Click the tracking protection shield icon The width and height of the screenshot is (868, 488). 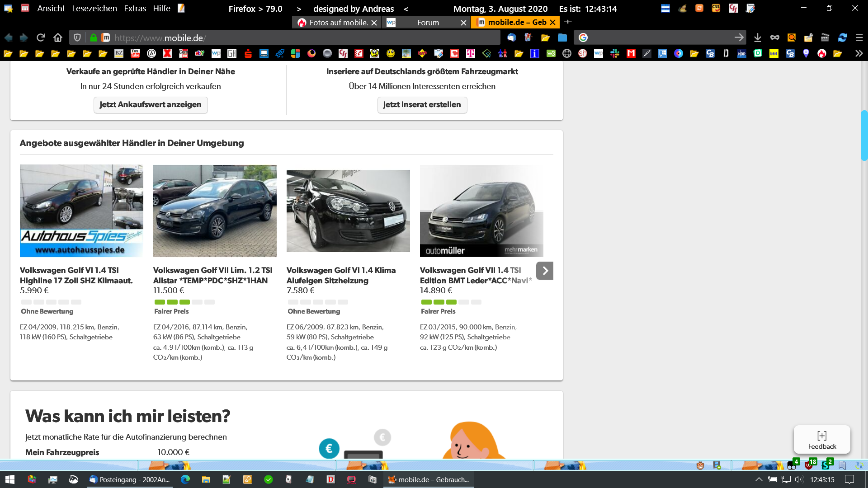[x=77, y=38]
